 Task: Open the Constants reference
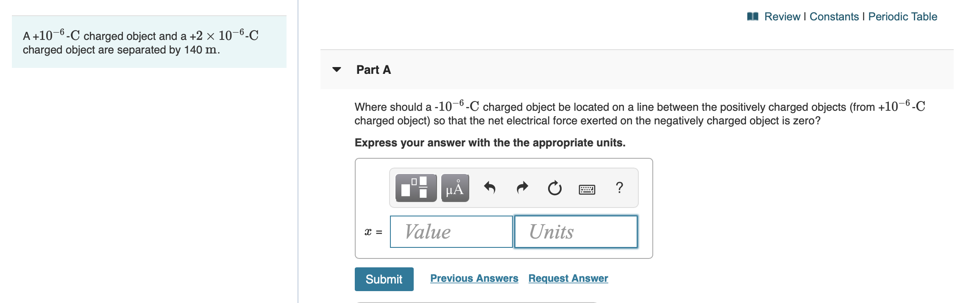pos(833,17)
